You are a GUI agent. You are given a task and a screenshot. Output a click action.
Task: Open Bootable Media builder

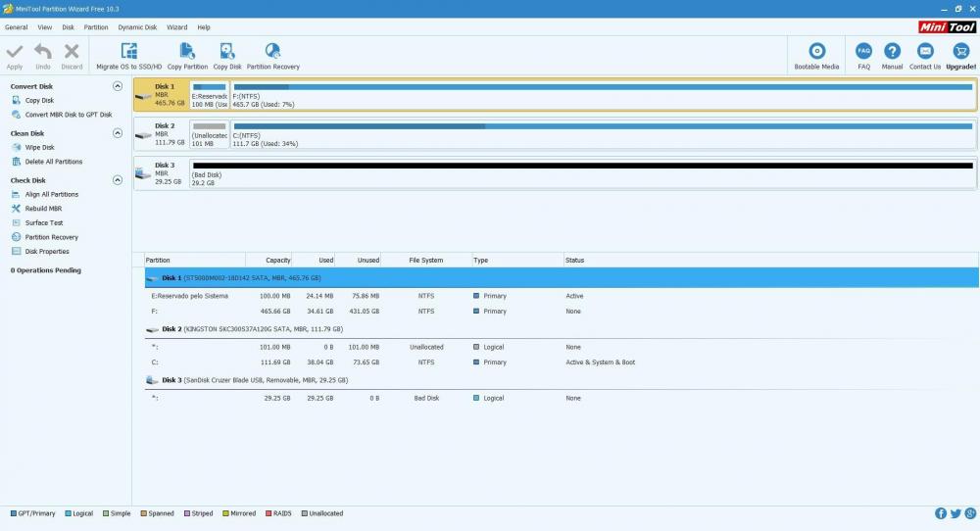click(816, 51)
